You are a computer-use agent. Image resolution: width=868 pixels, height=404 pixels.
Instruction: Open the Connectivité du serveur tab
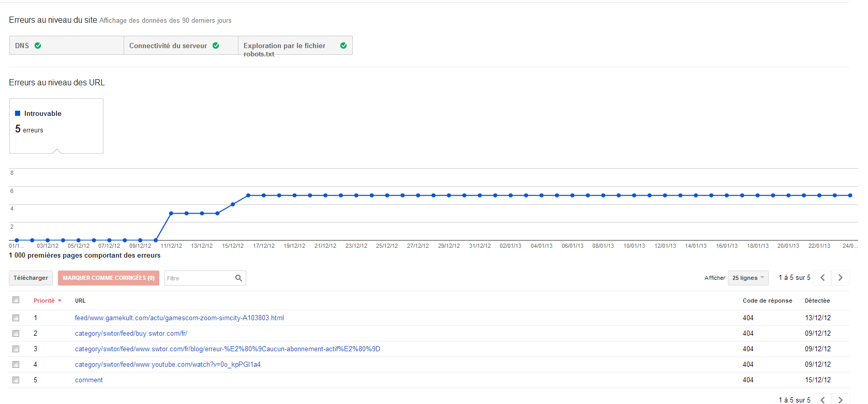click(x=168, y=46)
